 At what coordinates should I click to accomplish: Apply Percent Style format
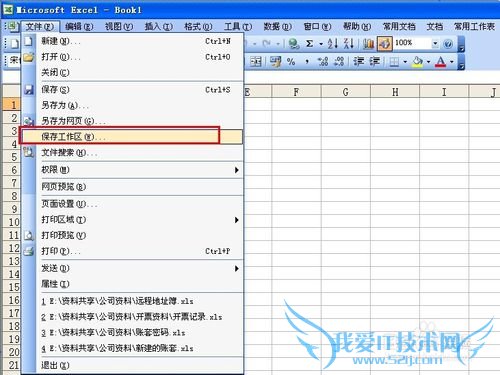click(291, 62)
